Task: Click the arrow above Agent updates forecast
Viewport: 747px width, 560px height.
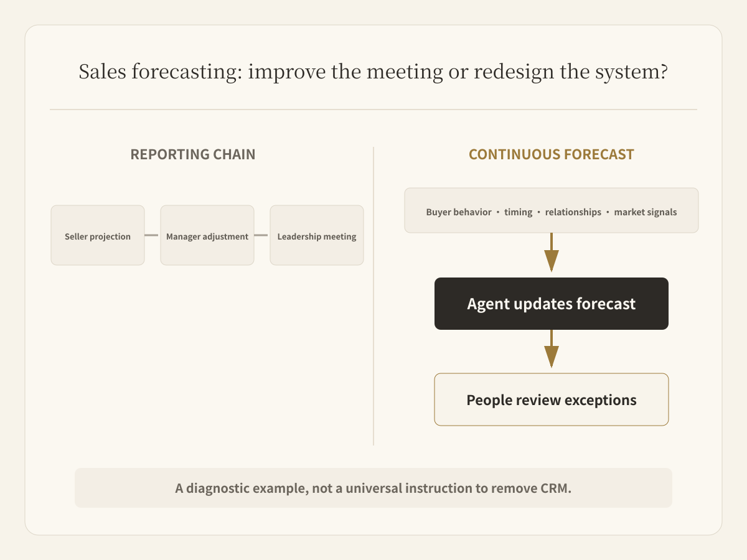Action: point(552,253)
